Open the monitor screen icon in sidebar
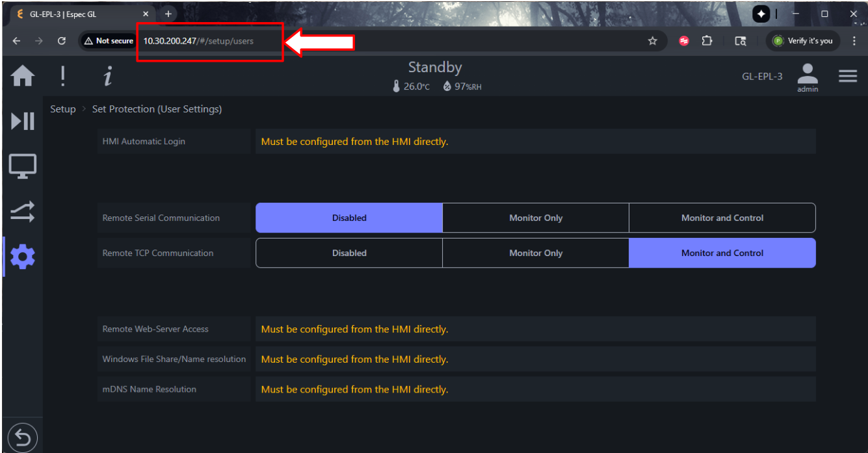 pos(23,166)
